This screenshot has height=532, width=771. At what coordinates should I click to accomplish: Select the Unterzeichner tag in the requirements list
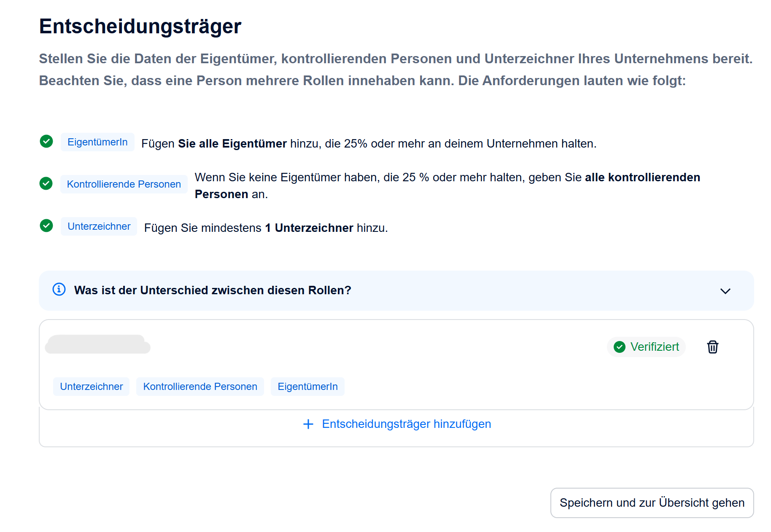(x=99, y=226)
